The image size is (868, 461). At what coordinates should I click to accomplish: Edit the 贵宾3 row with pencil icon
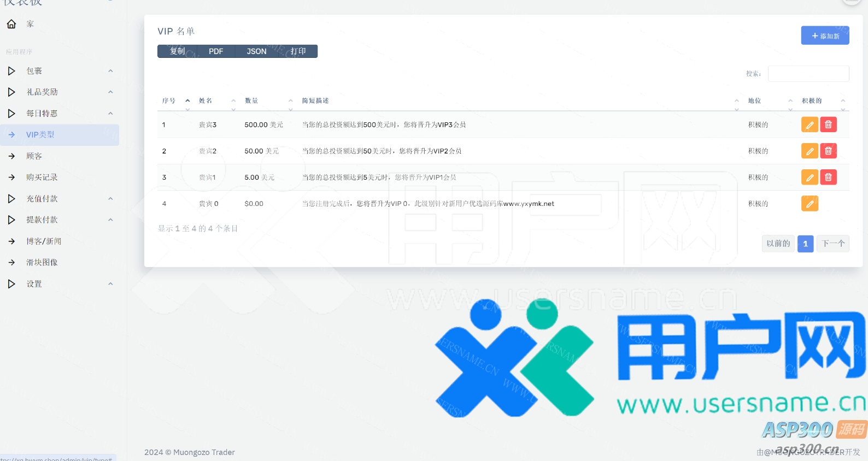coord(810,125)
